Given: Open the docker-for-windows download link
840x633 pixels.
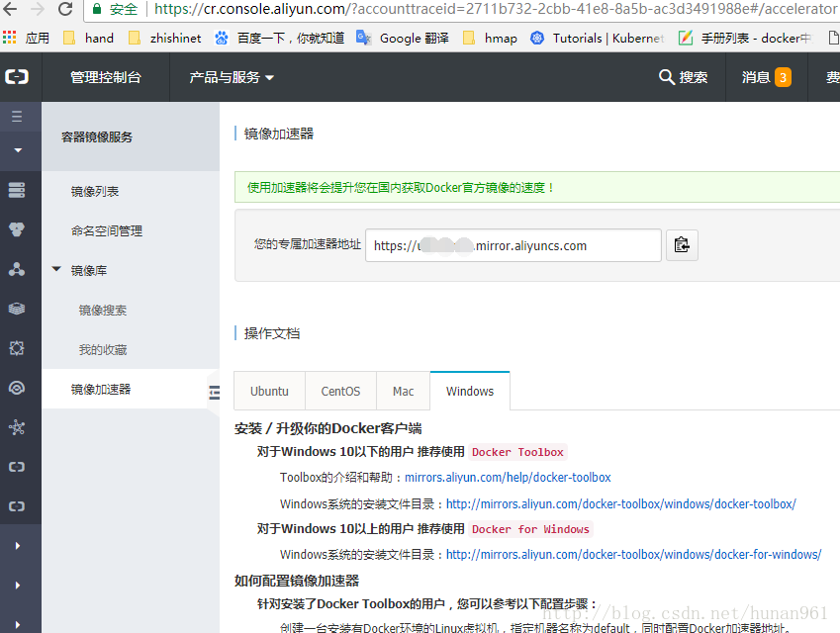Looking at the screenshot, I should 633,555.
